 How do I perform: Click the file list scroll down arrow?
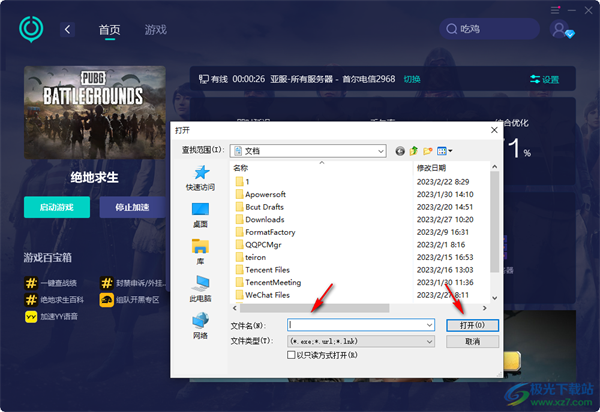(494, 298)
